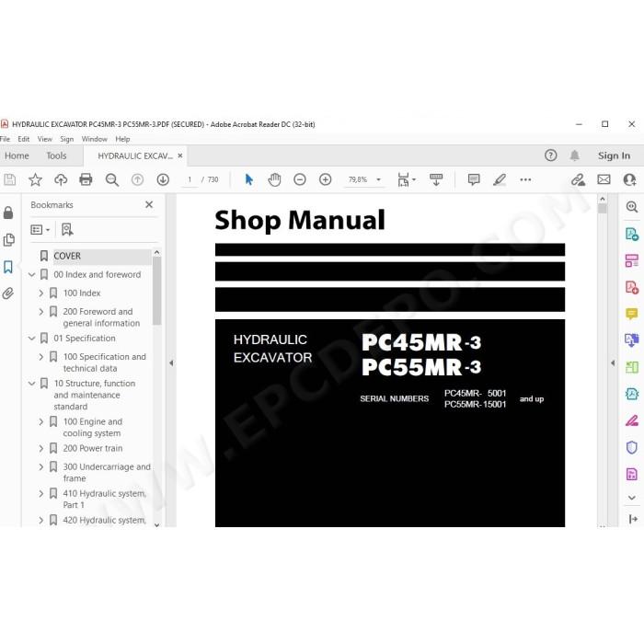Close the Bookmarks panel
644x644 pixels.
(149, 204)
